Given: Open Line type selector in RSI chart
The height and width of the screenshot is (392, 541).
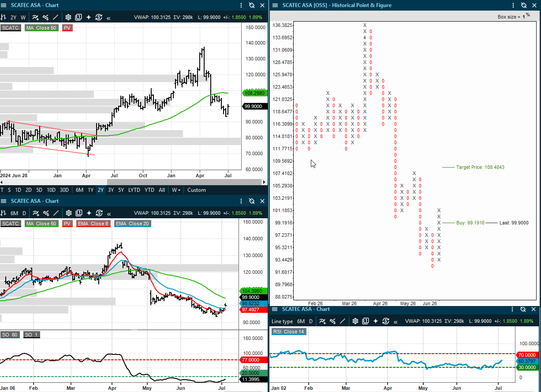Looking at the screenshot, I should (x=282, y=321).
